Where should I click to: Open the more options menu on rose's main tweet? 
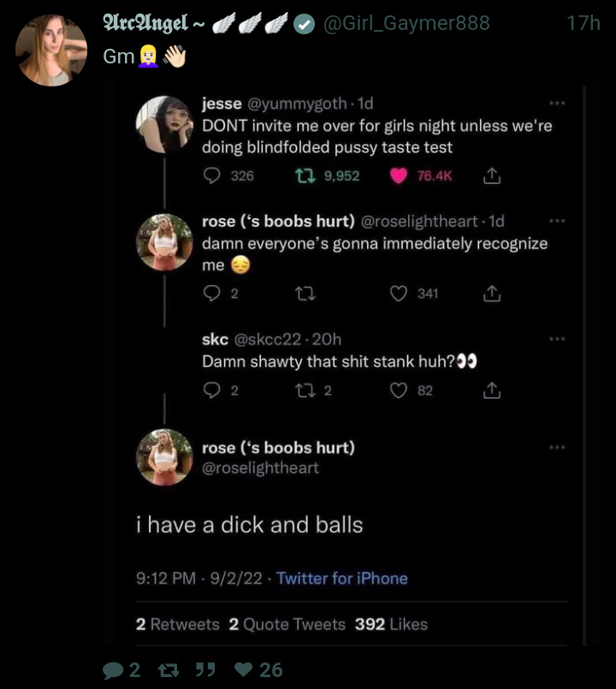point(557,448)
